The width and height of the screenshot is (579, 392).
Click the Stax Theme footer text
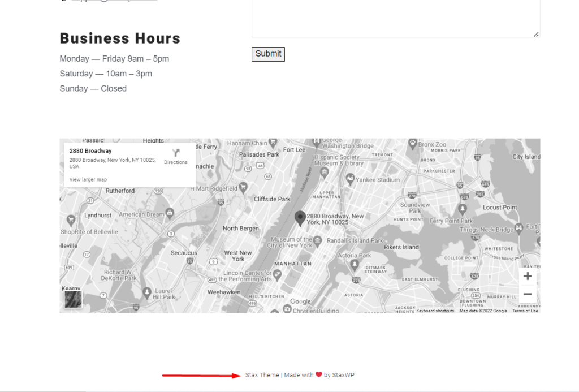pyautogui.click(x=262, y=375)
